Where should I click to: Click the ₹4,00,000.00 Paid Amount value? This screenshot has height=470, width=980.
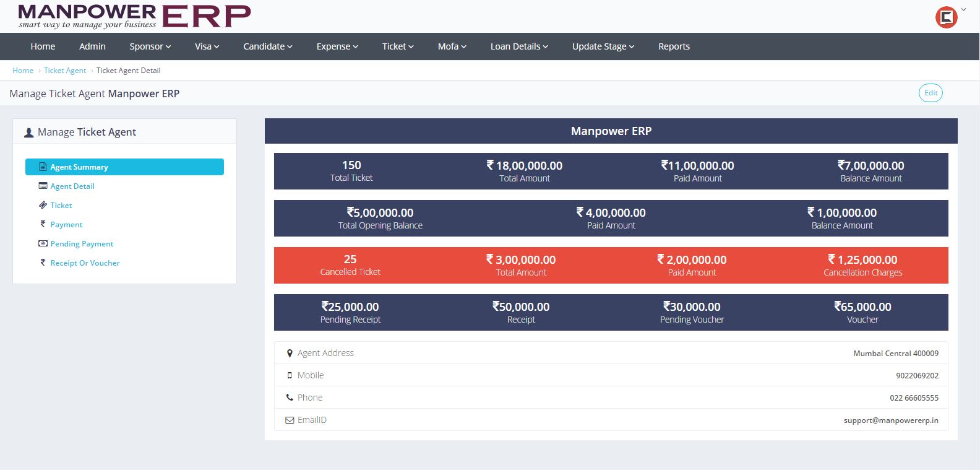tap(611, 212)
